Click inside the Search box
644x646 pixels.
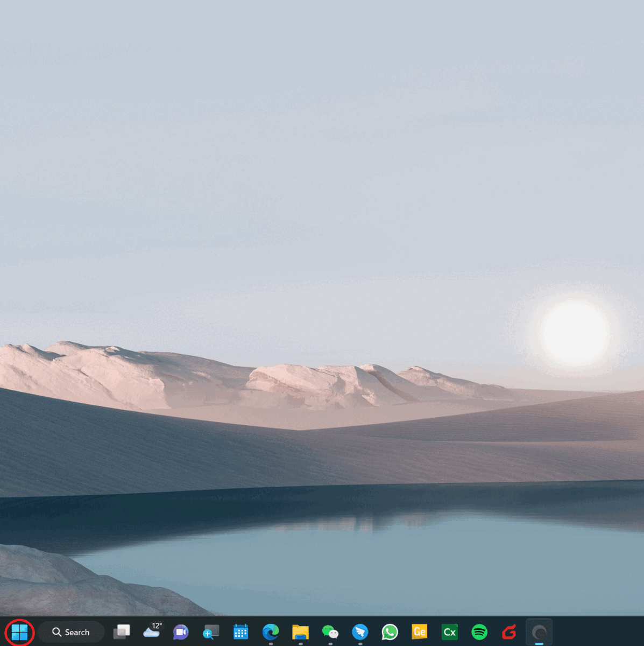tap(70, 632)
